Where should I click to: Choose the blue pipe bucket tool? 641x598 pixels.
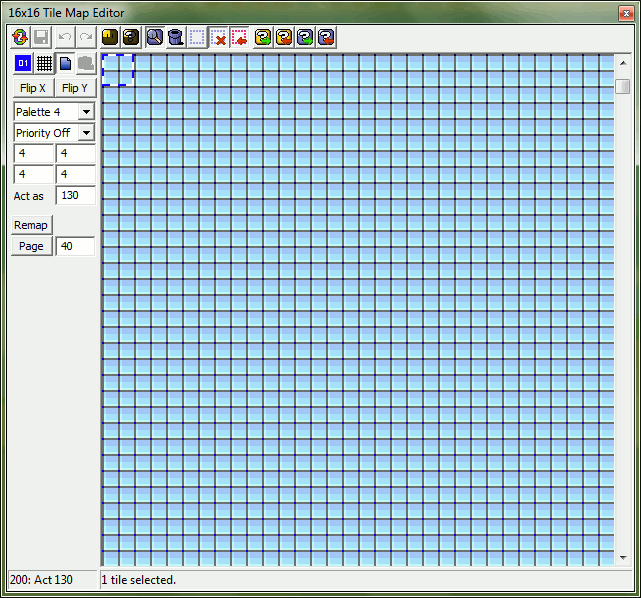[x=176, y=38]
